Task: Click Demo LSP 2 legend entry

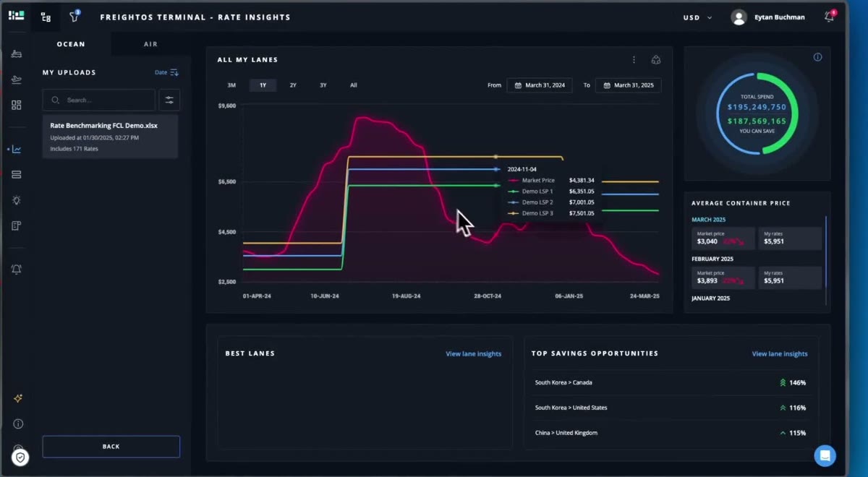Action: [537, 202]
